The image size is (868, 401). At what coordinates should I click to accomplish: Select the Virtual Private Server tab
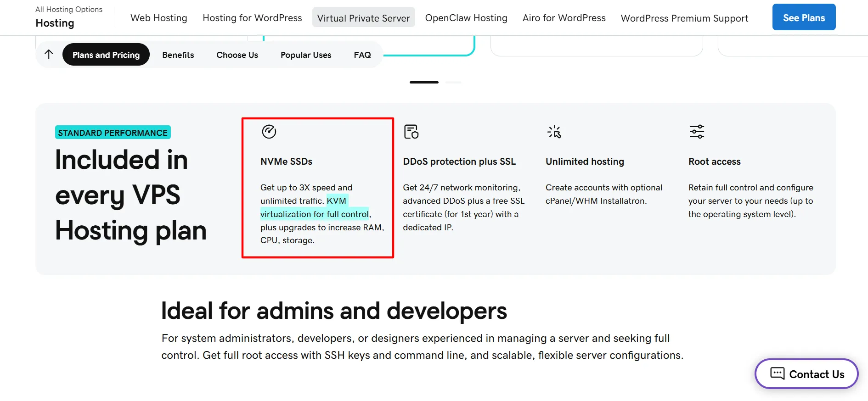pos(363,17)
